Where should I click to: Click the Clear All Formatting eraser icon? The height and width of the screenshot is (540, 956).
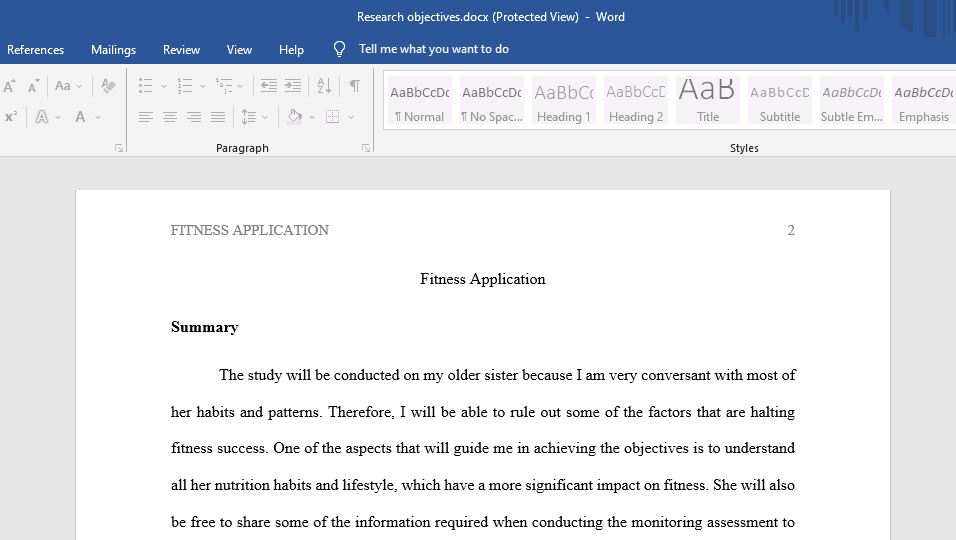pyautogui.click(x=109, y=86)
